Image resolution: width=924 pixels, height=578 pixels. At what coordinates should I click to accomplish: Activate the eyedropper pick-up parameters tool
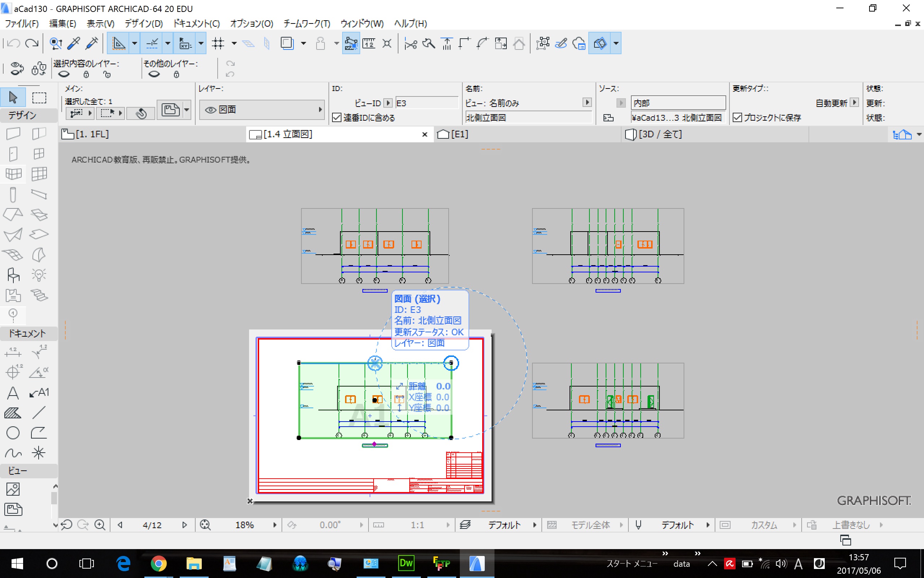(x=74, y=44)
